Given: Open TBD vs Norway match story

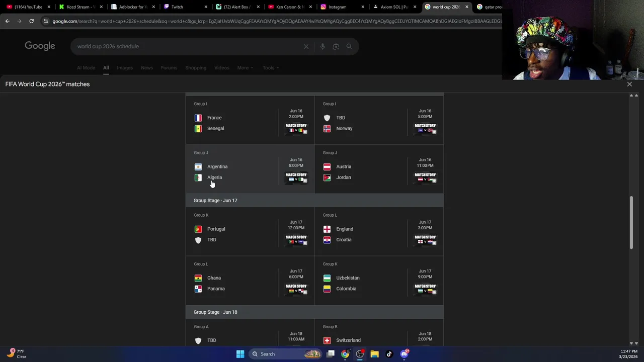Looking at the screenshot, I should [425, 128].
